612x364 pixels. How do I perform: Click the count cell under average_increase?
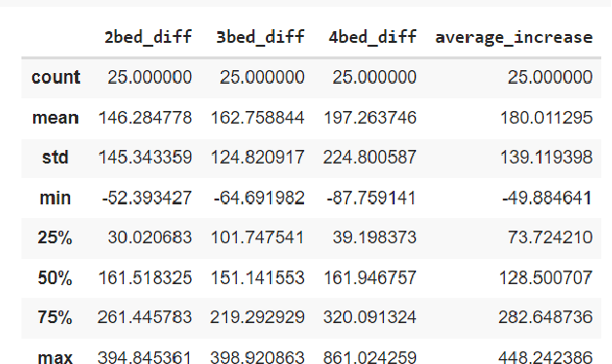pos(551,77)
